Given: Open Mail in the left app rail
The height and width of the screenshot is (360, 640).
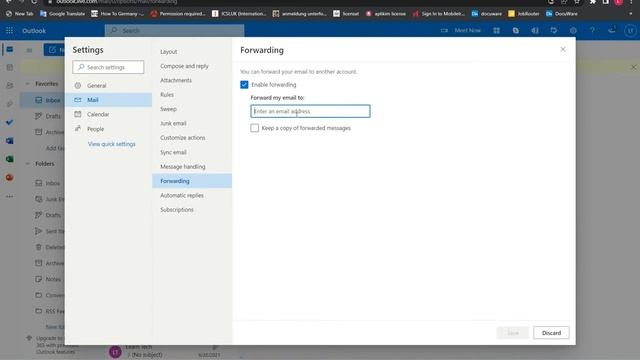Looking at the screenshot, I should [x=10, y=49].
